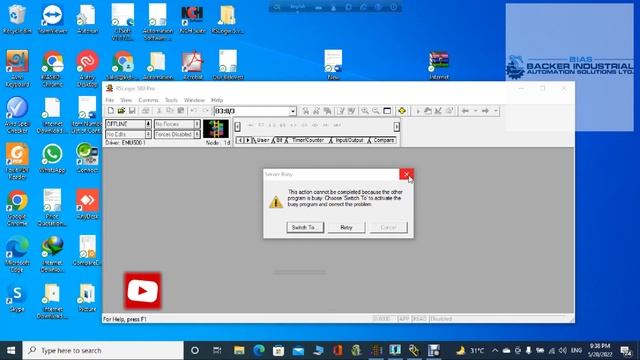This screenshot has width=640, height=360.
Task: Close the Server Busy dialog with red X
Action: point(406,174)
